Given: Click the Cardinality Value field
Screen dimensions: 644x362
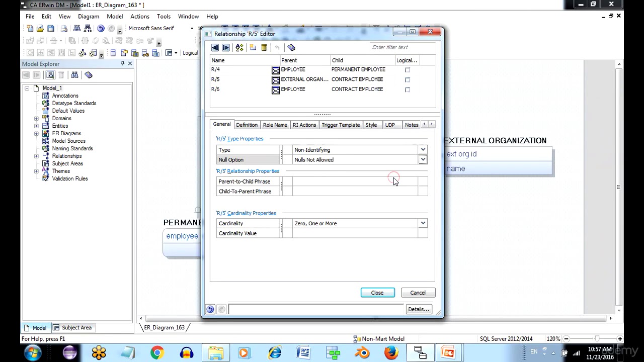Looking at the screenshot, I should pyautogui.click(x=356, y=233).
